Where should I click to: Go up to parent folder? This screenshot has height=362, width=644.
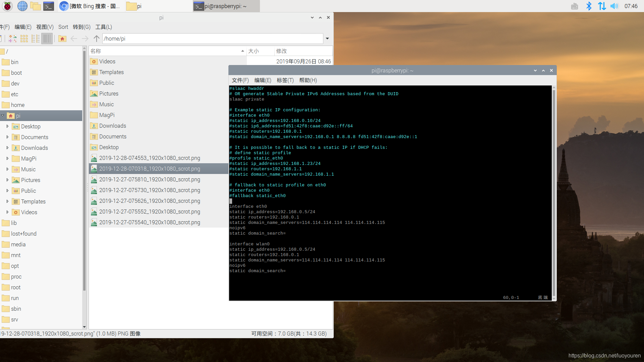(x=97, y=39)
